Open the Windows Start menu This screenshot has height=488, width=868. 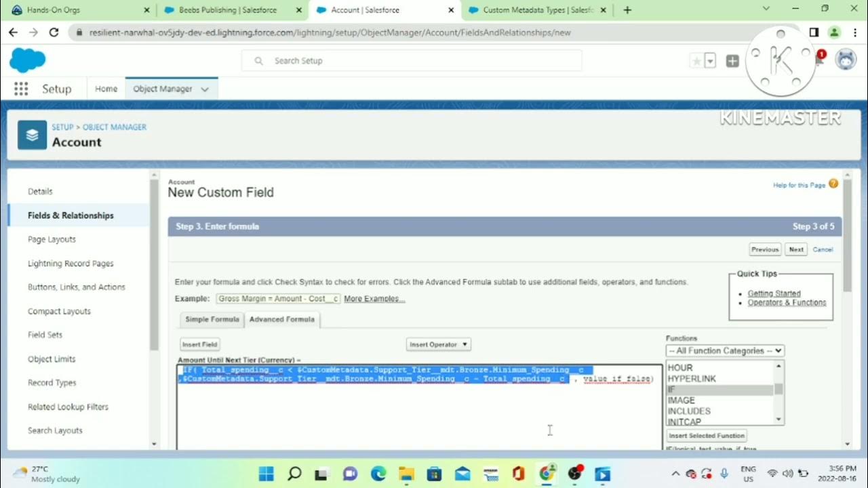click(266, 473)
